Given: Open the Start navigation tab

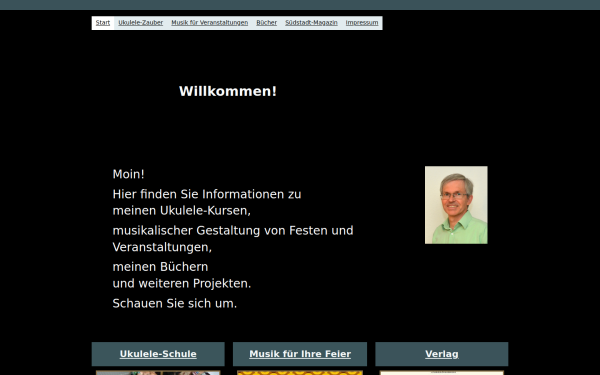Looking at the screenshot, I should 103,23.
